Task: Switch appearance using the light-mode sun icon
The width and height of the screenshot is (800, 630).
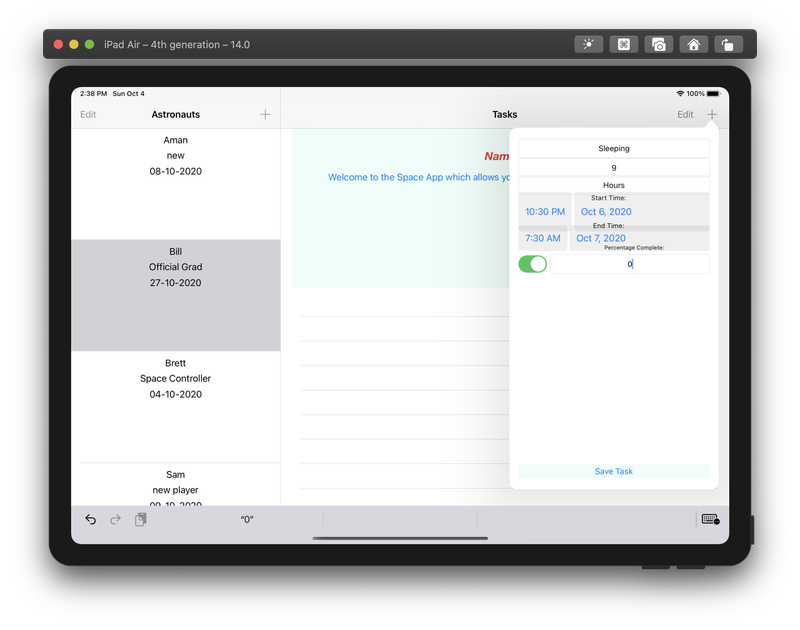Action: (x=588, y=44)
